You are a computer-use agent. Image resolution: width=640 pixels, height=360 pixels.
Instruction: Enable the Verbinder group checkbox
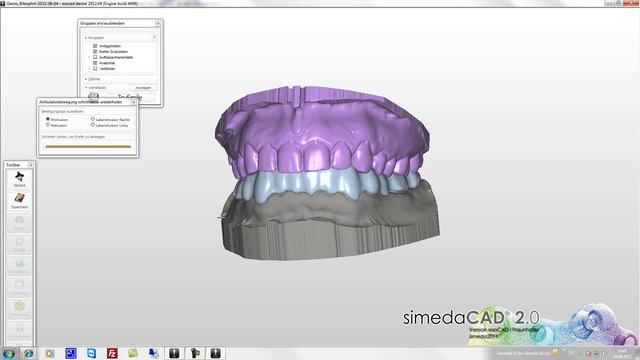[x=95, y=69]
